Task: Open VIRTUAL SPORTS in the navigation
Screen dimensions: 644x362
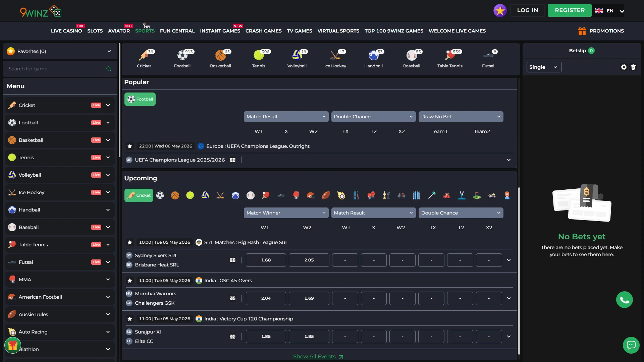Action: [x=338, y=31]
